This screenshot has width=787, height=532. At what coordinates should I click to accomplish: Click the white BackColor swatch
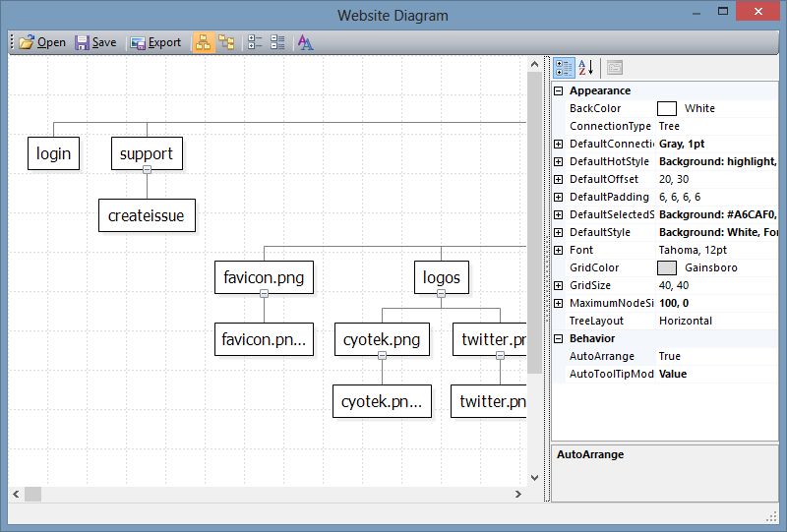click(x=667, y=108)
